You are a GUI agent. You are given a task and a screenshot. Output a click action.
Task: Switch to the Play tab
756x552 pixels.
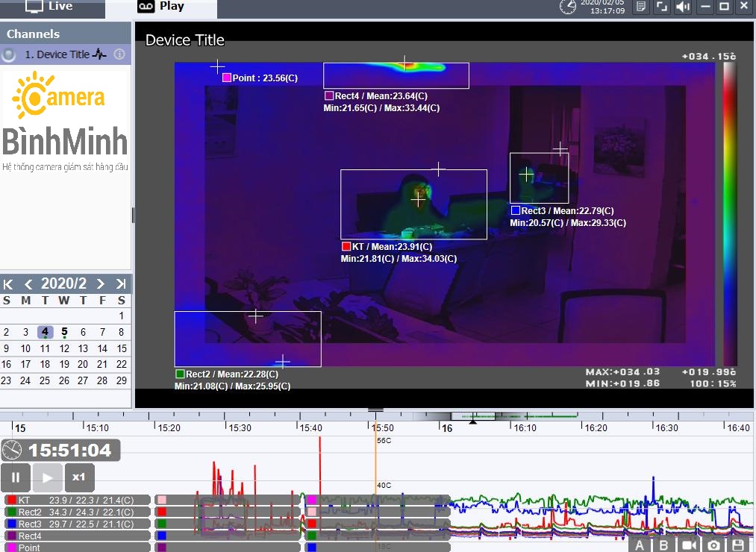coord(161,8)
